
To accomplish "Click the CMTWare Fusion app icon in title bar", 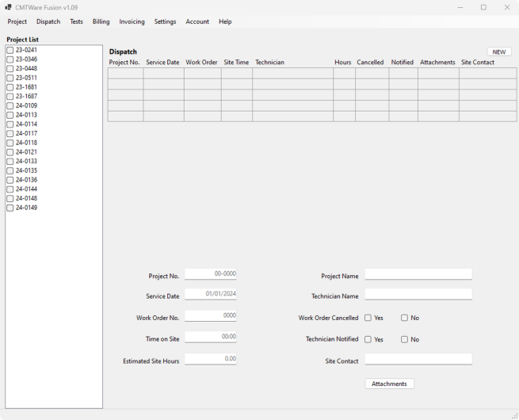I will tap(8, 7).
